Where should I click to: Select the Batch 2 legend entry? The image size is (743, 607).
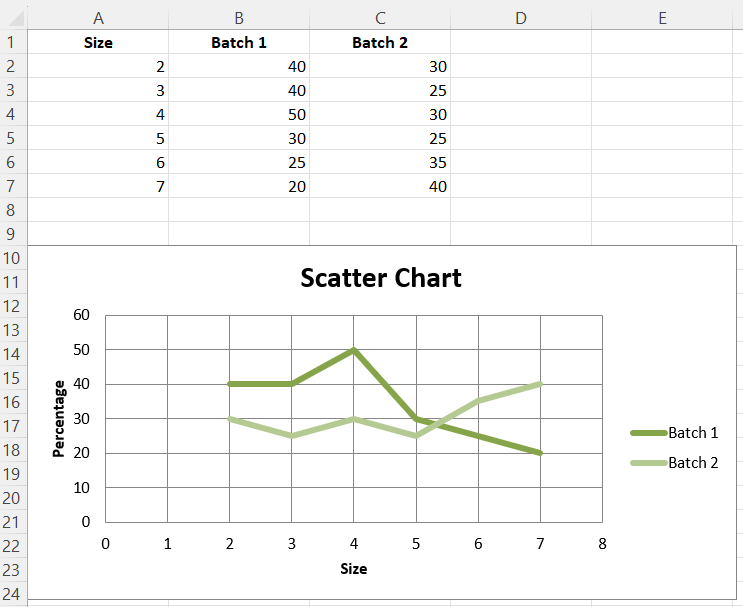click(x=674, y=462)
